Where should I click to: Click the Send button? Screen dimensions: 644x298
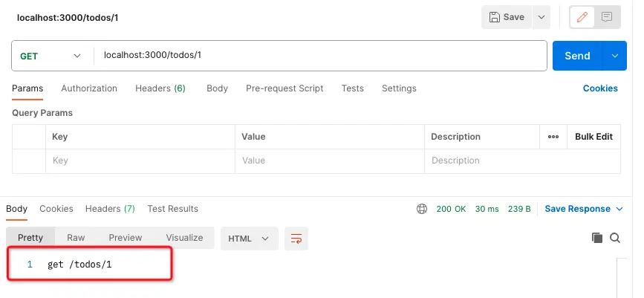tap(577, 56)
